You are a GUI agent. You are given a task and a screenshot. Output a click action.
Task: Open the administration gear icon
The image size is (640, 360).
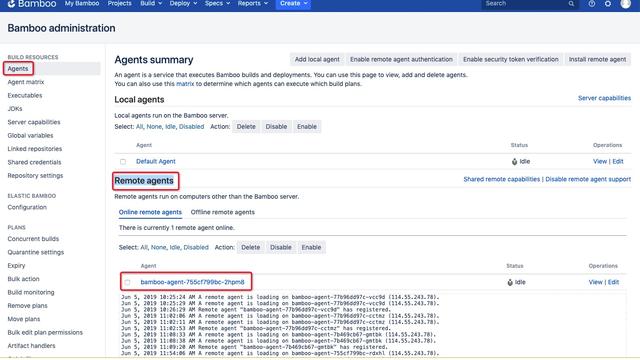608,4
